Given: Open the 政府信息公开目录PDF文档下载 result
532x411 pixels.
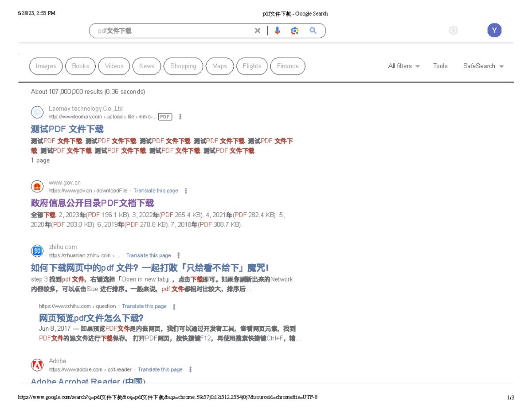Looking at the screenshot, I should (x=92, y=203).
